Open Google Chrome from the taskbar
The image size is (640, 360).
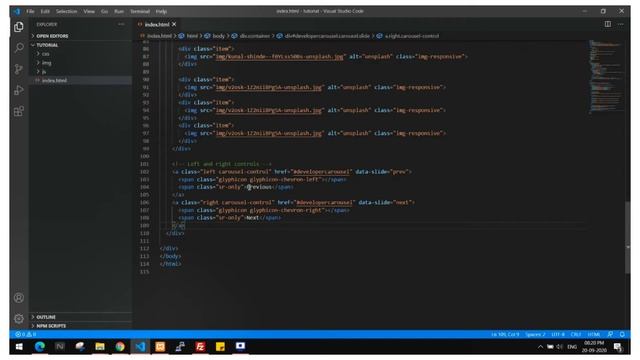coord(120,347)
